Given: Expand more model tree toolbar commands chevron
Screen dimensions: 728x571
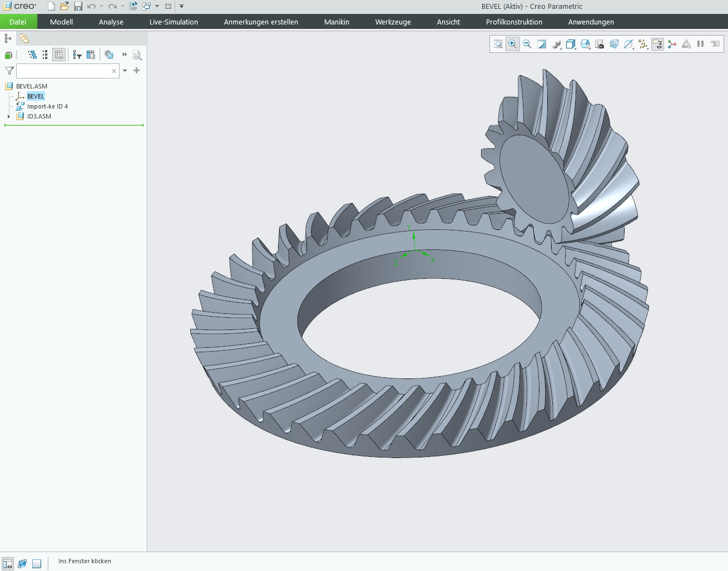Looking at the screenshot, I should pyautogui.click(x=125, y=55).
